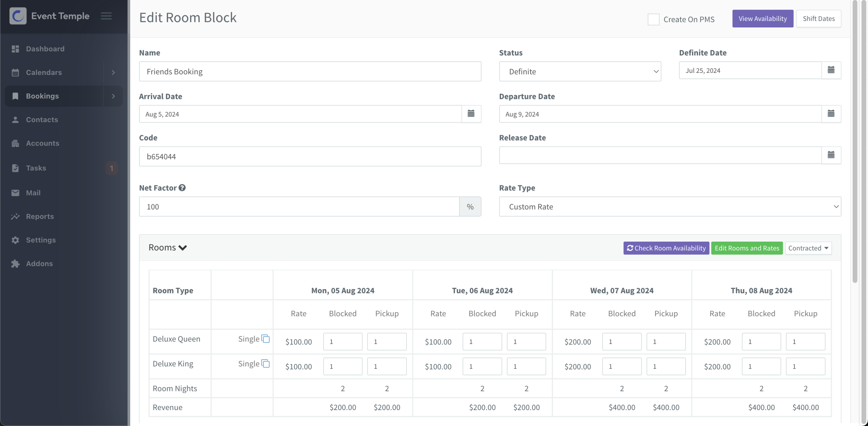
Task: Open the Departure Date calendar picker icon
Action: (x=831, y=114)
